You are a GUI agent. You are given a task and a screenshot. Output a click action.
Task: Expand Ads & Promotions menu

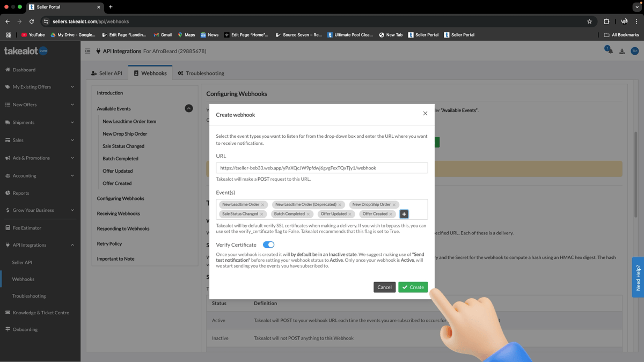pos(40,158)
